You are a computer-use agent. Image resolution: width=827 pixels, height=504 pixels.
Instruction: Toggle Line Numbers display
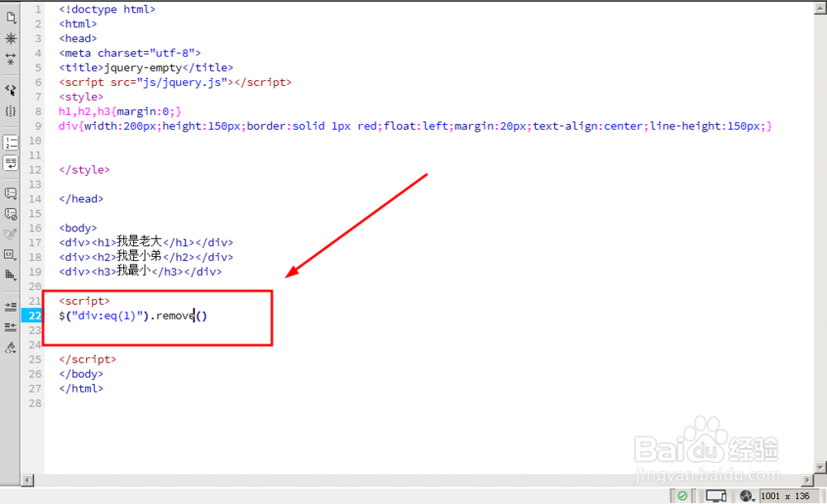pos(11,142)
